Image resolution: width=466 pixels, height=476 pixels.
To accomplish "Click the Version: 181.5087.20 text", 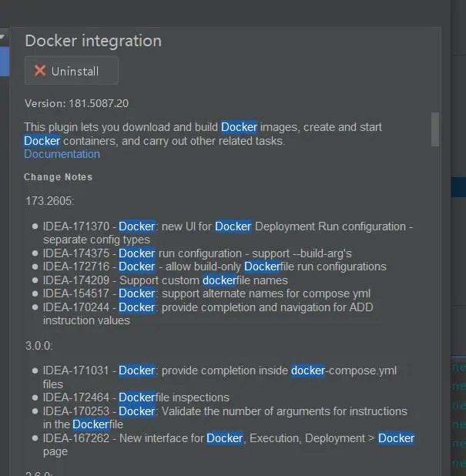I will (76, 103).
